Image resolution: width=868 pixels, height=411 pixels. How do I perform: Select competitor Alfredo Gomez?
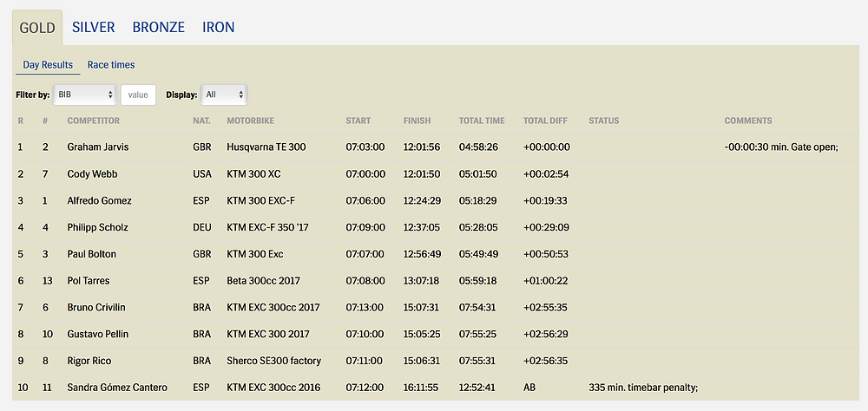click(x=99, y=201)
